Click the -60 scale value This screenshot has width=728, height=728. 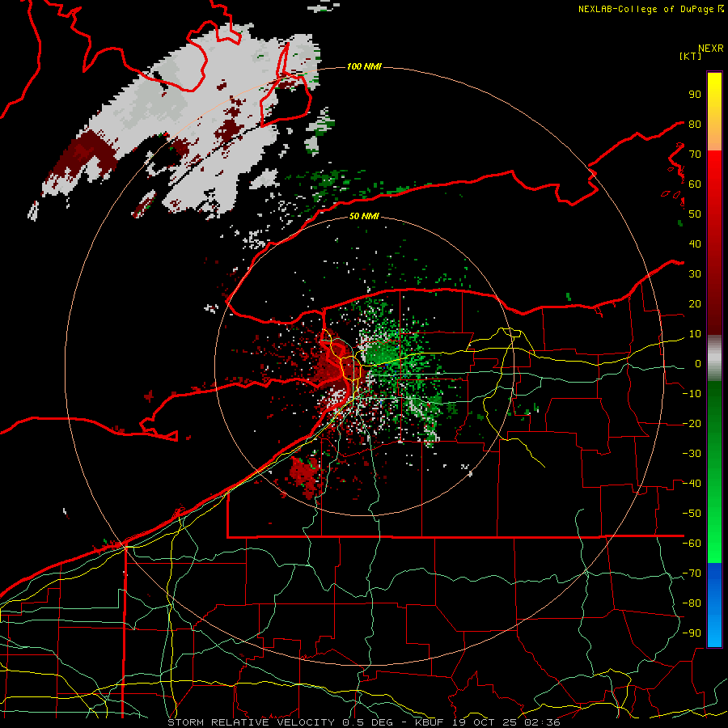pos(692,544)
